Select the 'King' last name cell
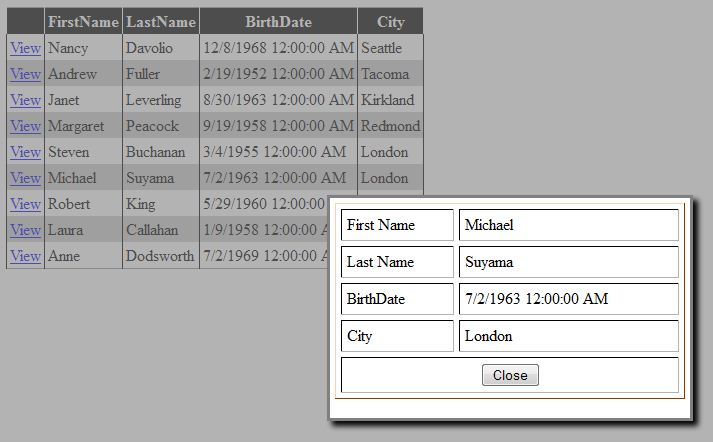 click(x=161, y=204)
